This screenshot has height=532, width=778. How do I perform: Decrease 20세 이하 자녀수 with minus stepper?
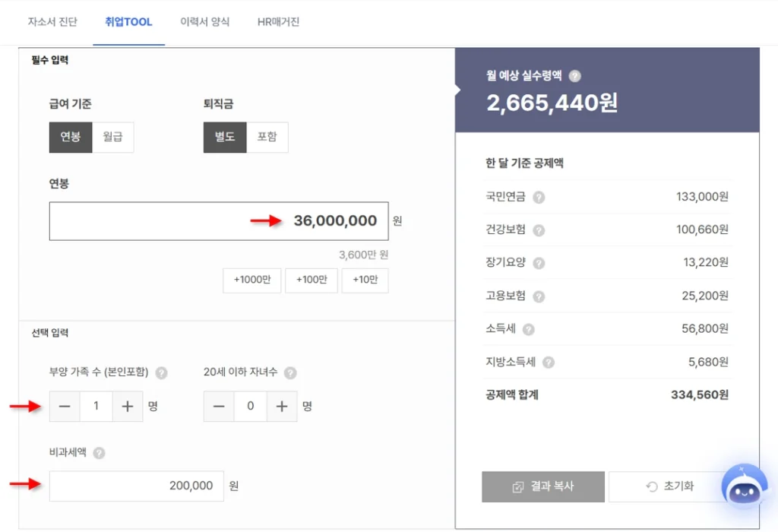coord(219,406)
